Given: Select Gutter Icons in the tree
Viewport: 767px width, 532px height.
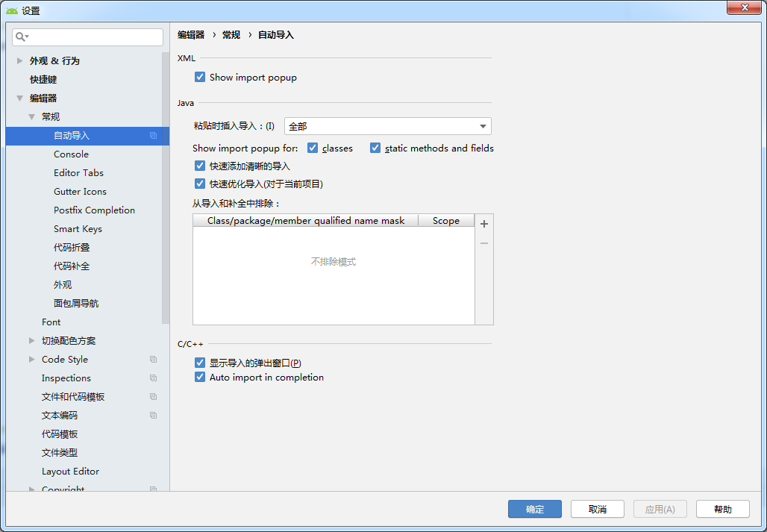Looking at the screenshot, I should 80,191.
